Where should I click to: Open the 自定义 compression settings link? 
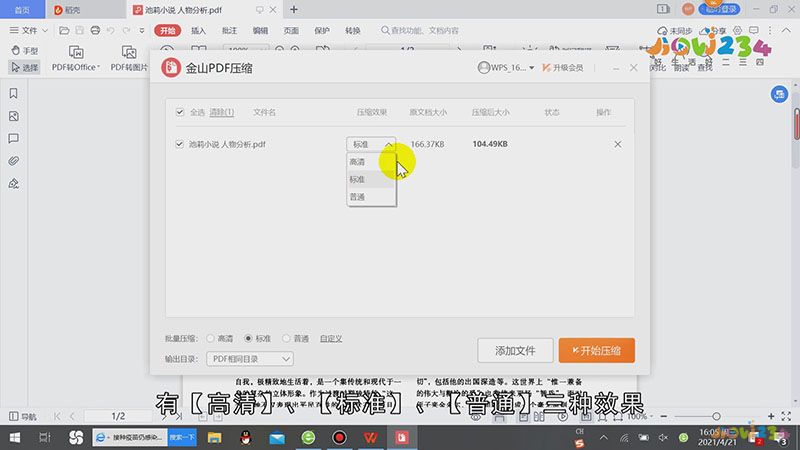pos(331,338)
